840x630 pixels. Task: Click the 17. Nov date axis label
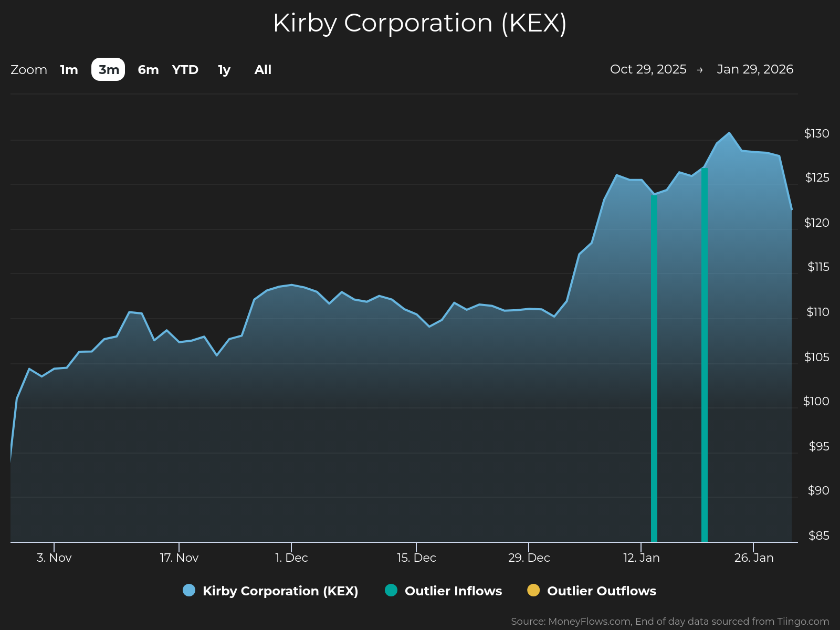pos(179,558)
